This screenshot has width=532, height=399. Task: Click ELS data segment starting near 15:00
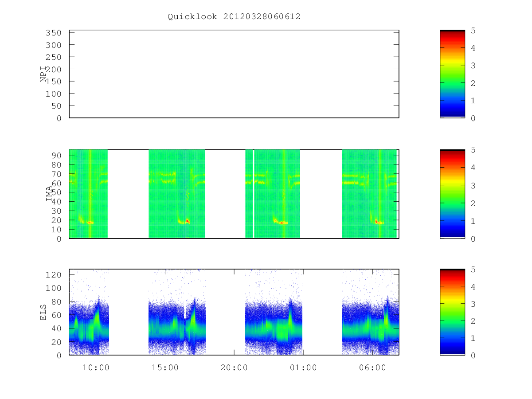pos(177,312)
